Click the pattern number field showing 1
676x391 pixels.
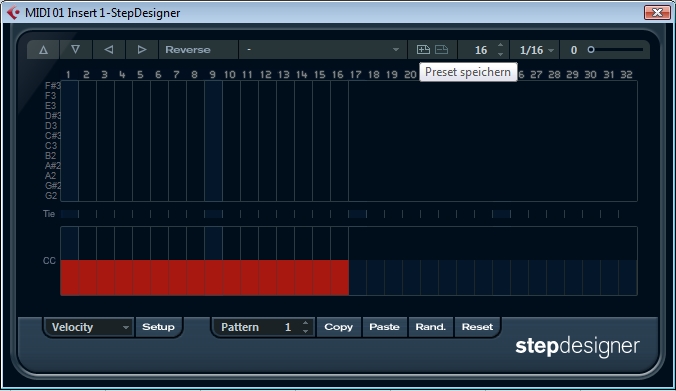pos(288,327)
